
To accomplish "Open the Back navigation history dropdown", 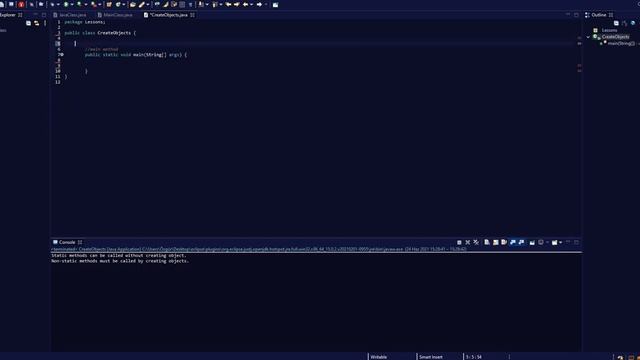I will pyautogui.click(x=251, y=4).
